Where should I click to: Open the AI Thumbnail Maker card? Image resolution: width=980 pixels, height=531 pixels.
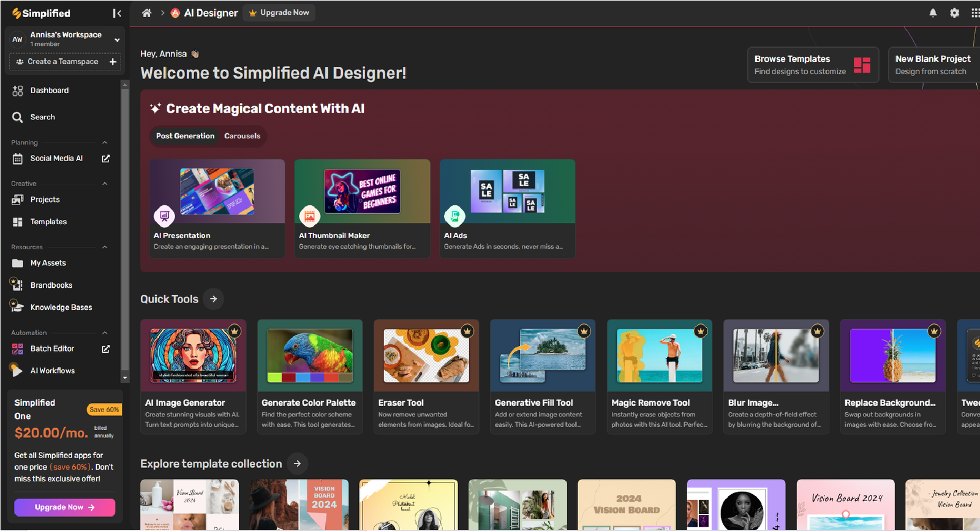click(362, 209)
